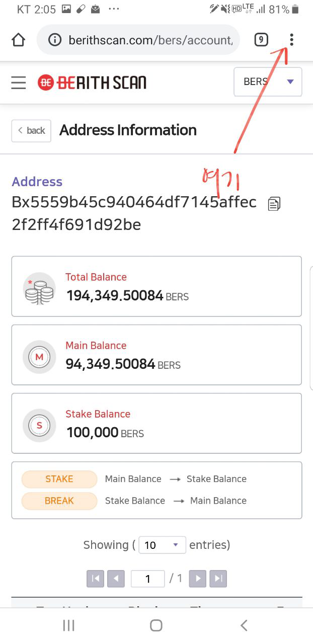Open the entries-per-page dropdown showing 10
313x644 pixels.
click(162, 545)
